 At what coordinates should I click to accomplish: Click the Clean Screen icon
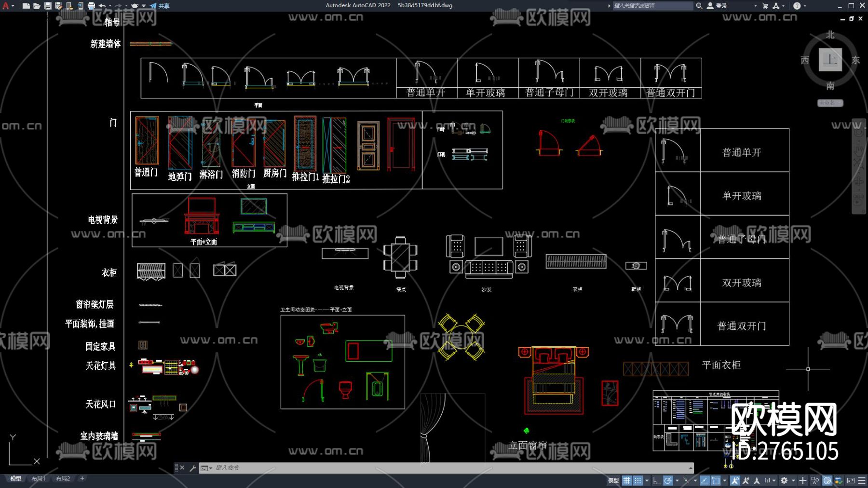[851, 480]
